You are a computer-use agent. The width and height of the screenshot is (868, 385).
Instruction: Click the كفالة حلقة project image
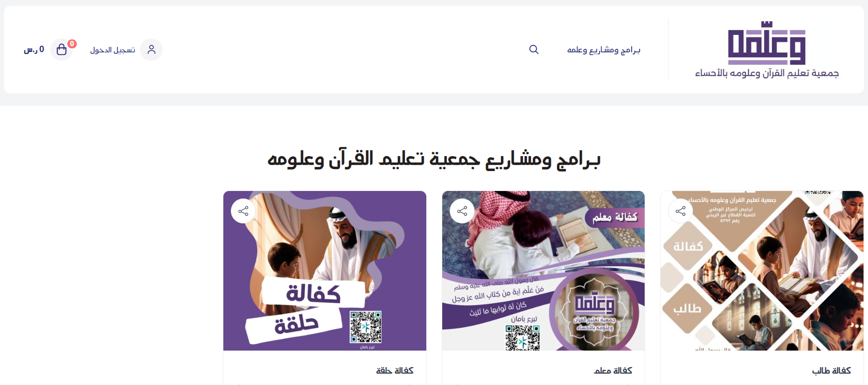325,271
